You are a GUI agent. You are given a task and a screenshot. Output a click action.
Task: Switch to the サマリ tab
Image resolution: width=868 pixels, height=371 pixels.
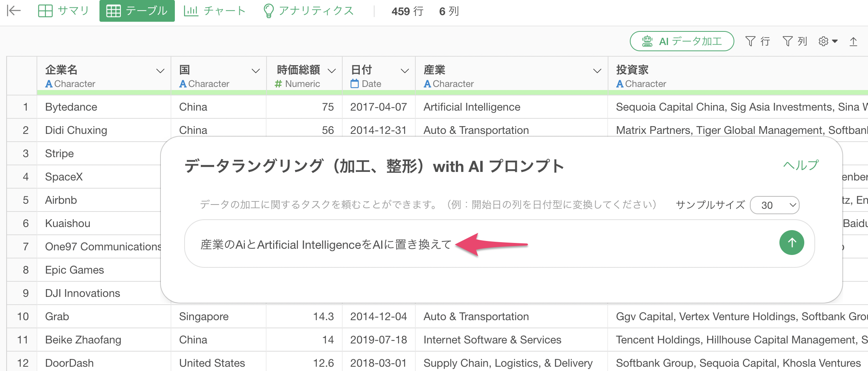click(x=64, y=10)
